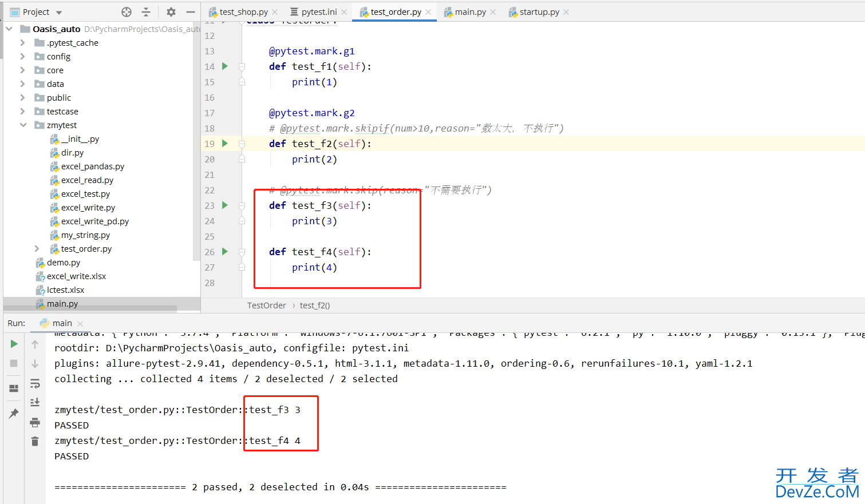
Task: Run test_f2 from gutter arrow
Action: tap(225, 144)
